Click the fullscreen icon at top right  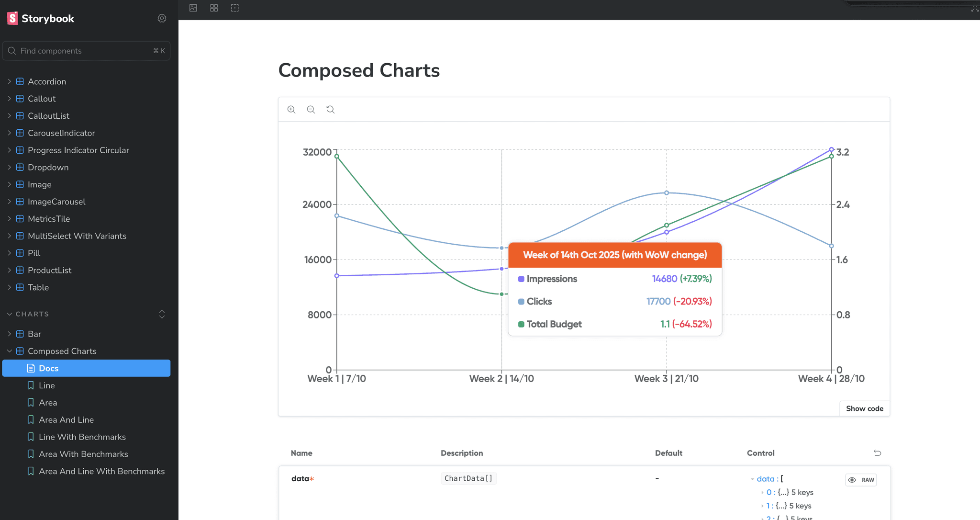[x=975, y=9]
